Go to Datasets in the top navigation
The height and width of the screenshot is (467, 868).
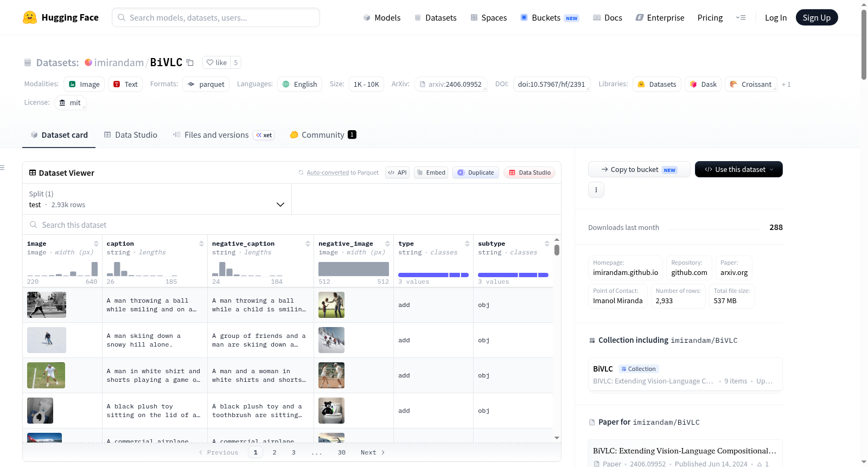(436, 17)
